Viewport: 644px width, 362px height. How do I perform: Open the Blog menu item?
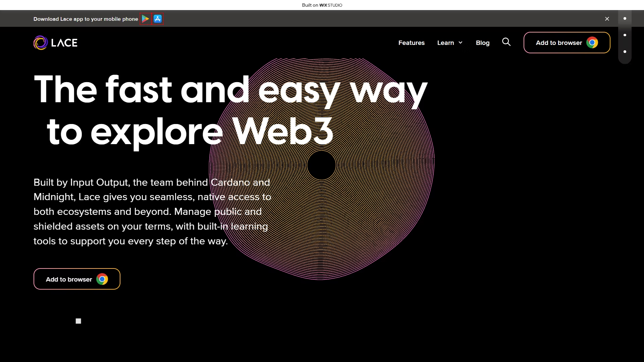[483, 43]
